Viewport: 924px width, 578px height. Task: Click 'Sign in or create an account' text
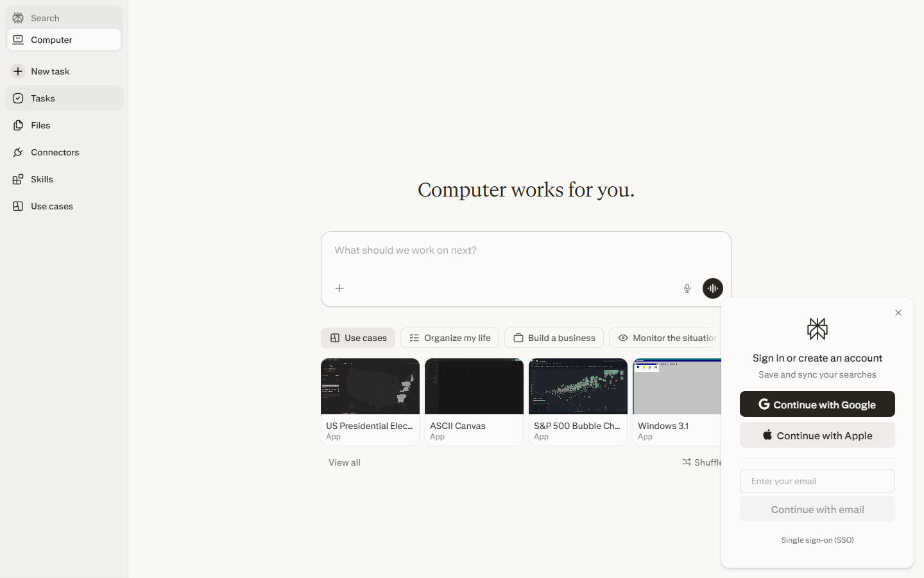(817, 358)
